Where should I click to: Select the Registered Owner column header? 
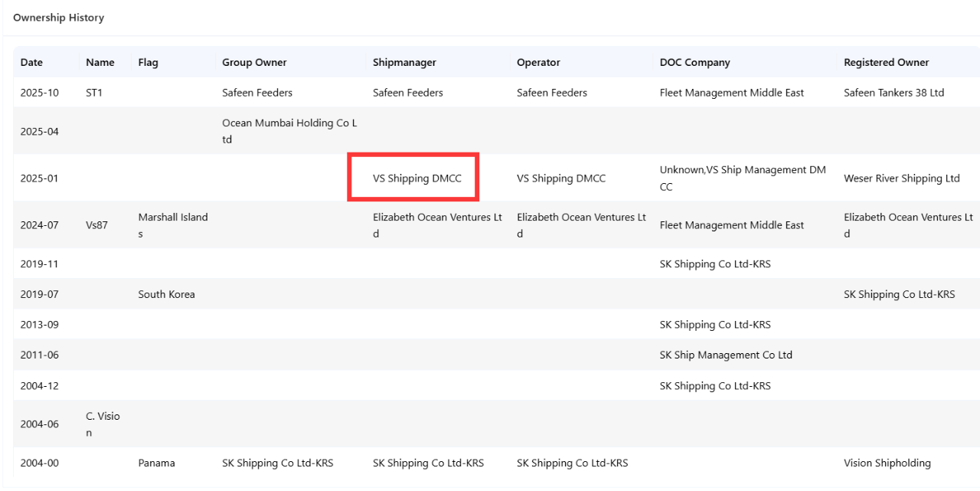[886, 63]
